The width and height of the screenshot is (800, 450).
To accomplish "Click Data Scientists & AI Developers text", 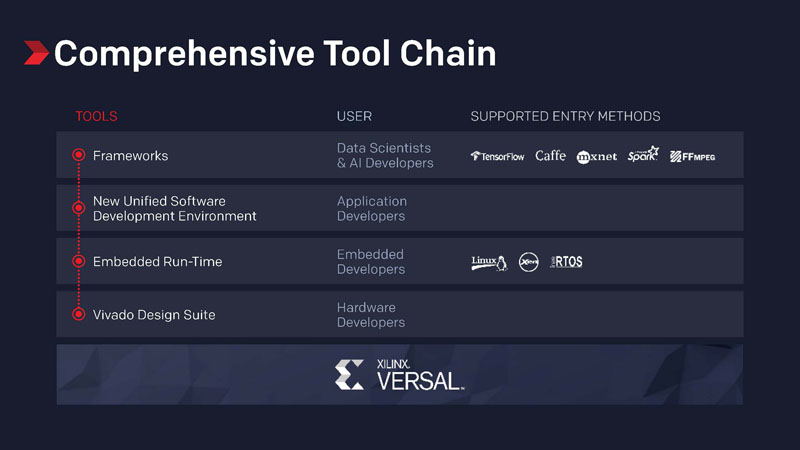I will click(385, 156).
